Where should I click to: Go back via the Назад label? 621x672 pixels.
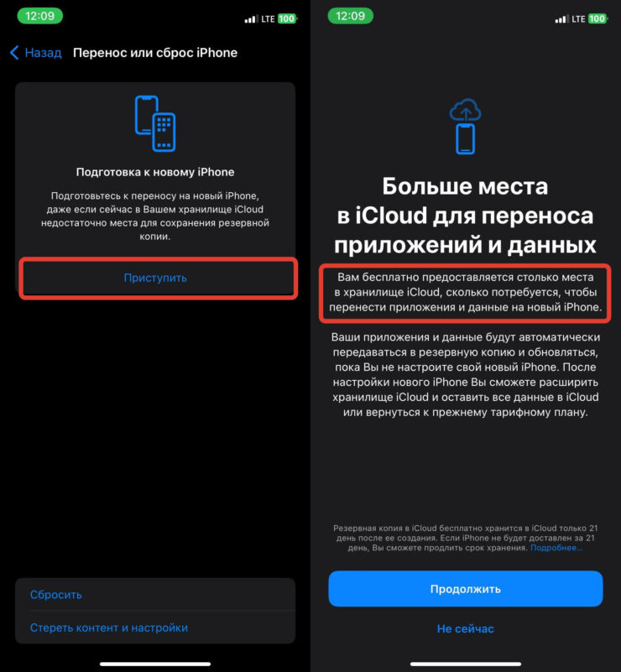pyautogui.click(x=43, y=53)
